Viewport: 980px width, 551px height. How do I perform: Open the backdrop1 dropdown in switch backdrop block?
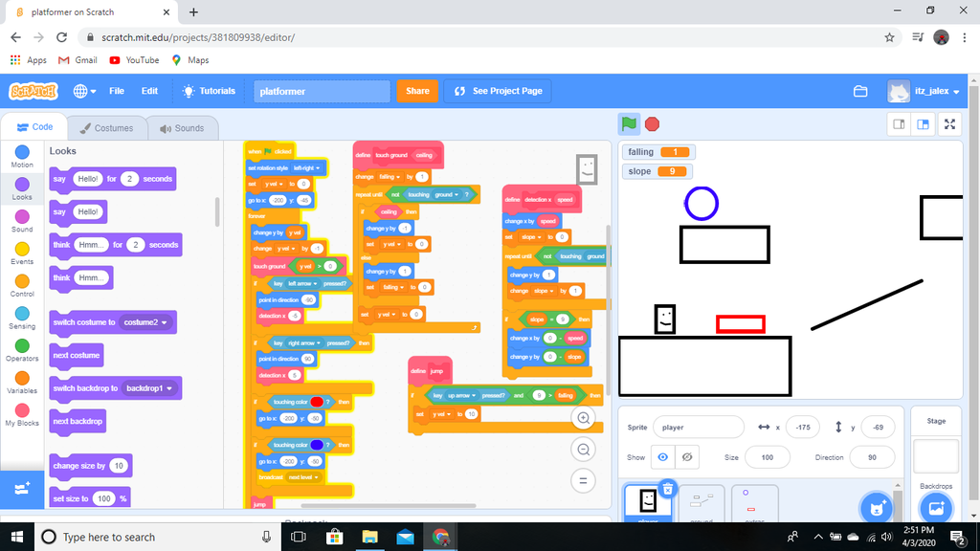[x=150, y=388]
